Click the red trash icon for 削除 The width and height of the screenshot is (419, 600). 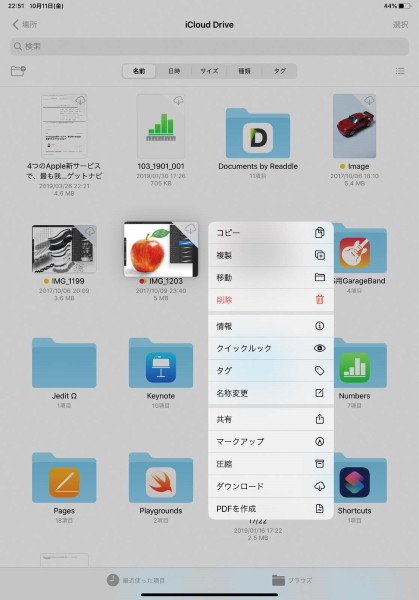320,300
